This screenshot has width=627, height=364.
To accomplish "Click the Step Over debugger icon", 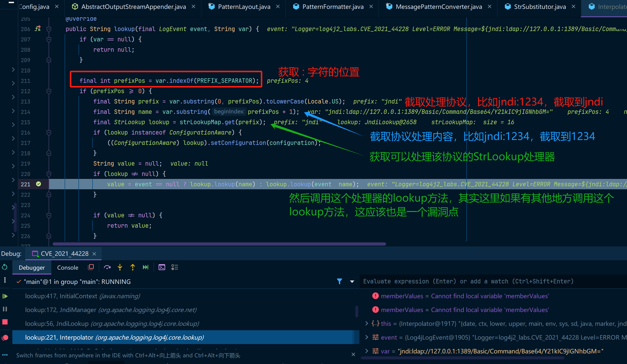I will pyautogui.click(x=107, y=267).
